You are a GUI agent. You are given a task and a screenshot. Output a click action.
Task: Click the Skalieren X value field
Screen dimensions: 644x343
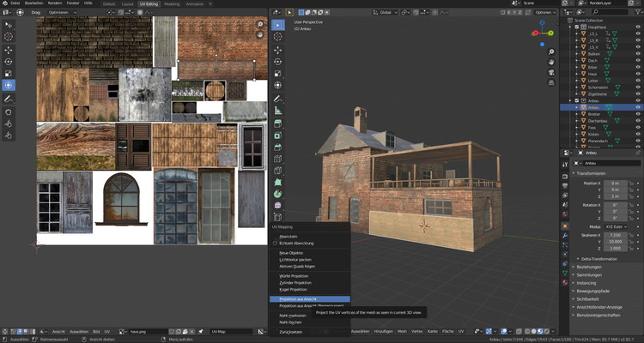pos(615,235)
